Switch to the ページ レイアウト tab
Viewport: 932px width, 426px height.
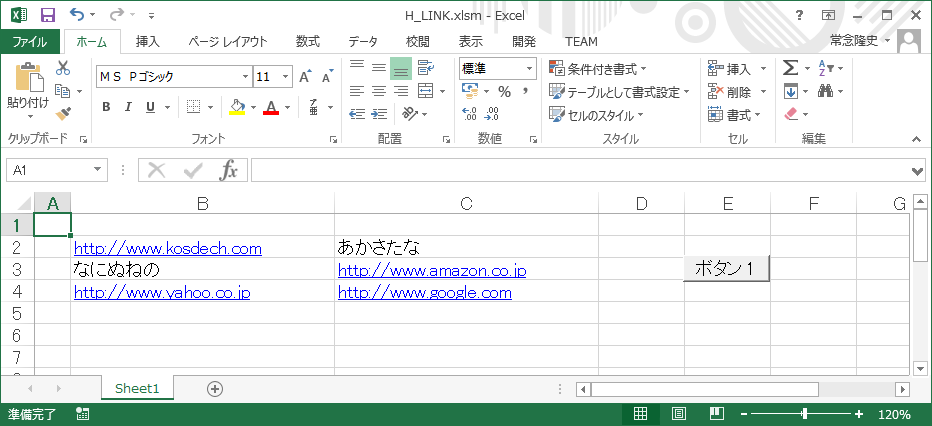click(228, 42)
